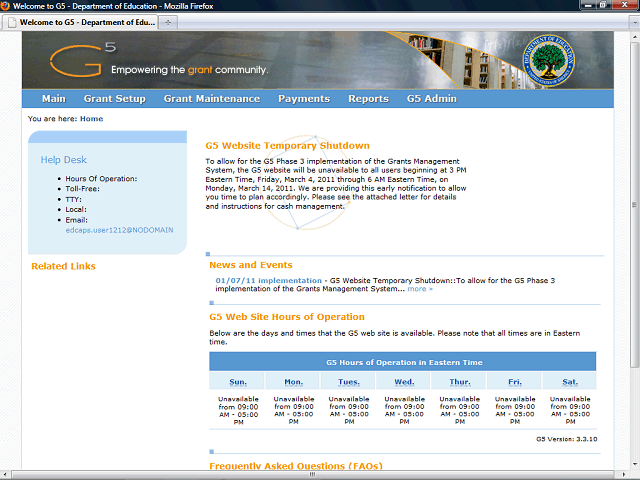Click the new tab plus button
This screenshot has height=480, width=640.
tap(167, 21)
